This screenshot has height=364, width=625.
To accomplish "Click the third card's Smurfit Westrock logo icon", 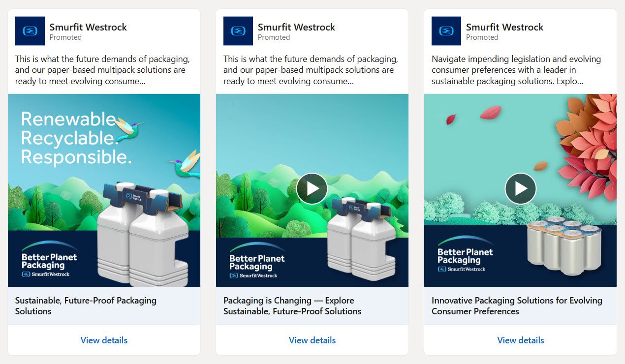I will coord(446,31).
